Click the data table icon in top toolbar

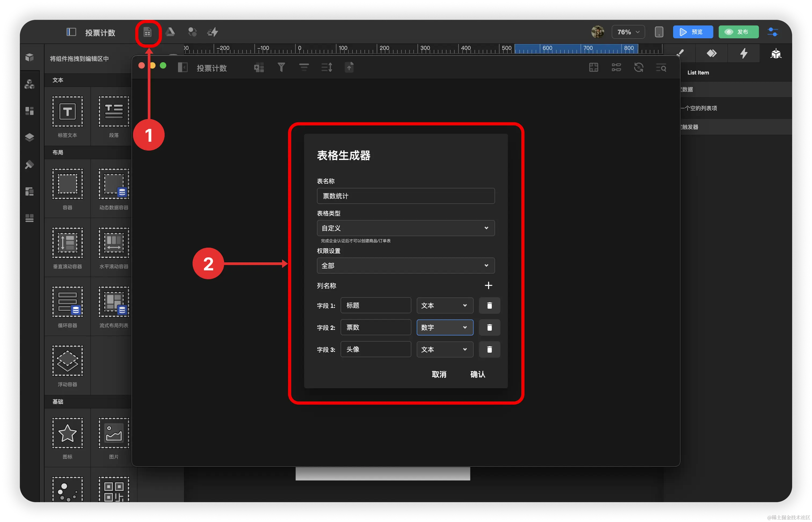pos(147,32)
